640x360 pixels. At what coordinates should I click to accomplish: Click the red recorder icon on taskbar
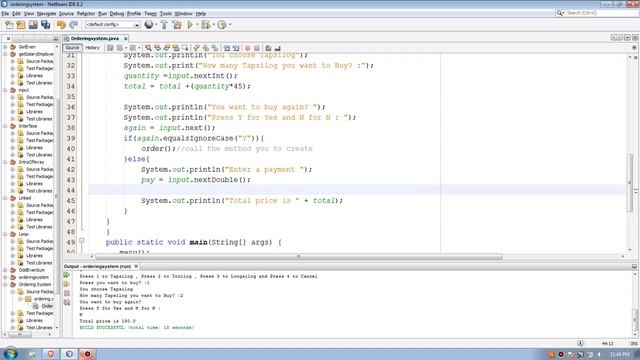pos(87,354)
